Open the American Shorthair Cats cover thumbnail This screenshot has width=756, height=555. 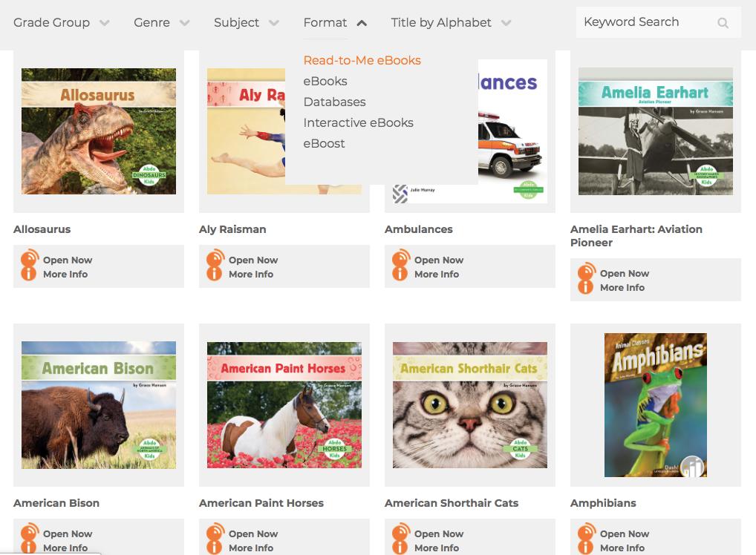pyautogui.click(x=469, y=405)
